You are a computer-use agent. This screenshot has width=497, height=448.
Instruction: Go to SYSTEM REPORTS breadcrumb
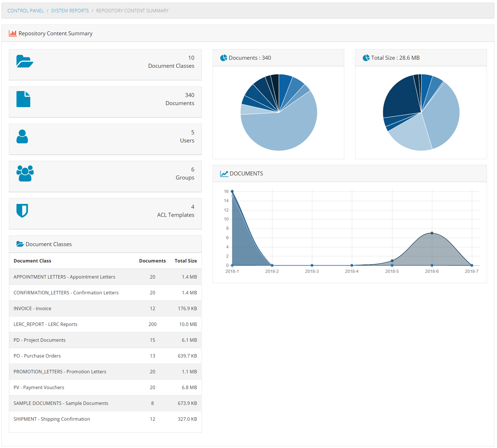(70, 11)
